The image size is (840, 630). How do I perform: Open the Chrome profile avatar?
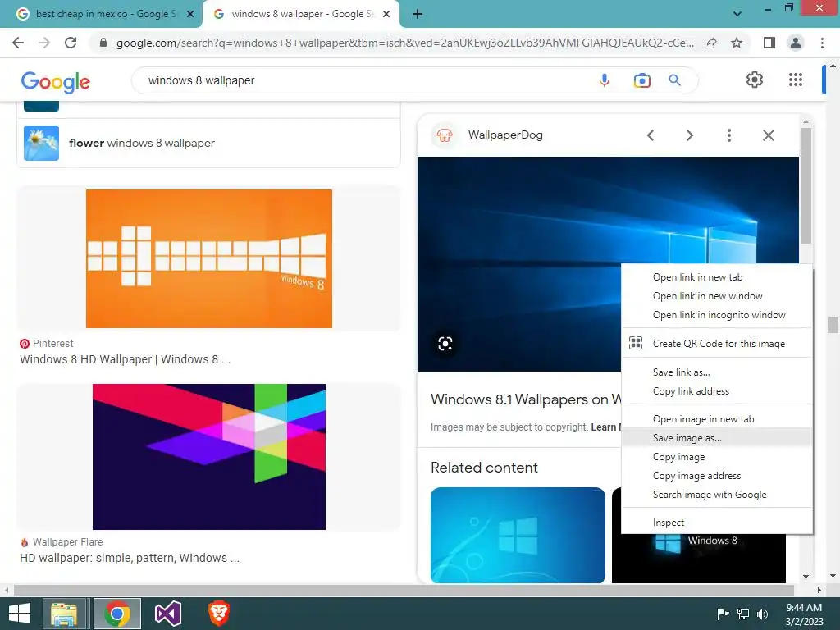796,43
